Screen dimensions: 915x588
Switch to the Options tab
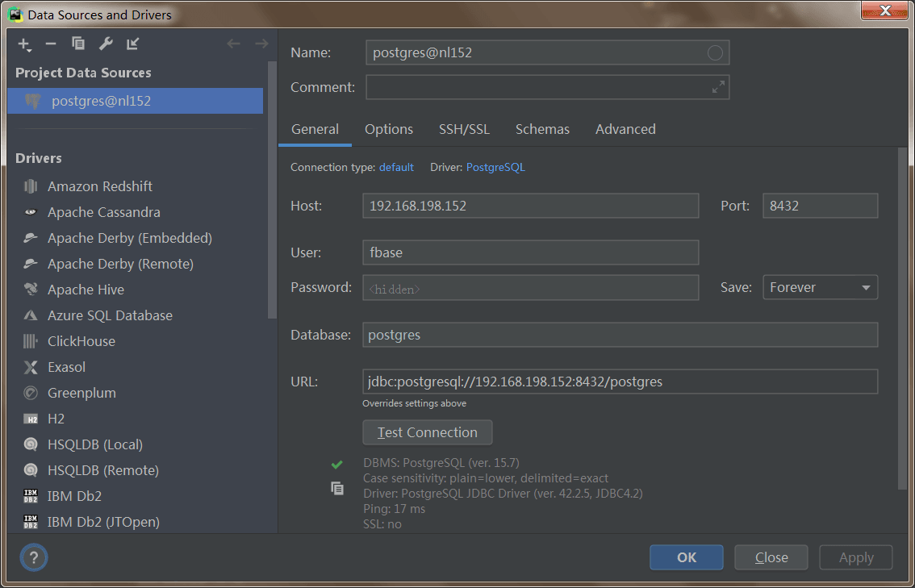coord(389,129)
